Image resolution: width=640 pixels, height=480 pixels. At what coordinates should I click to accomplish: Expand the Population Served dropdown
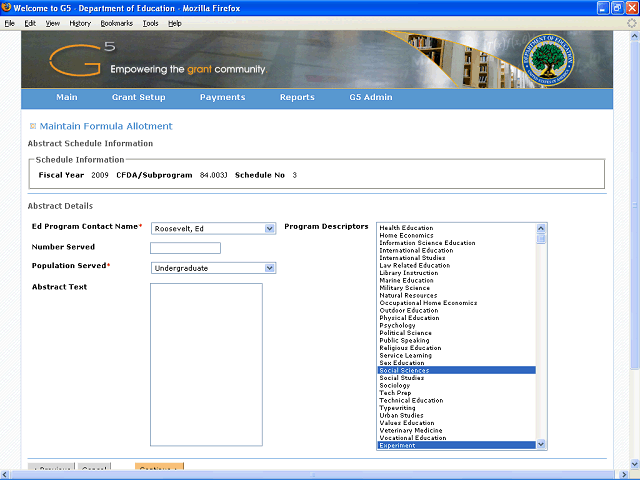tap(270, 268)
